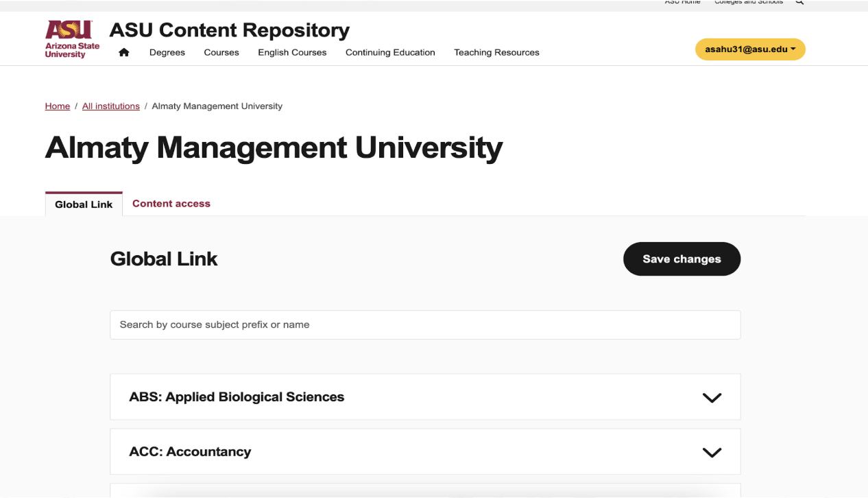Click the Global Link section heading

click(164, 259)
